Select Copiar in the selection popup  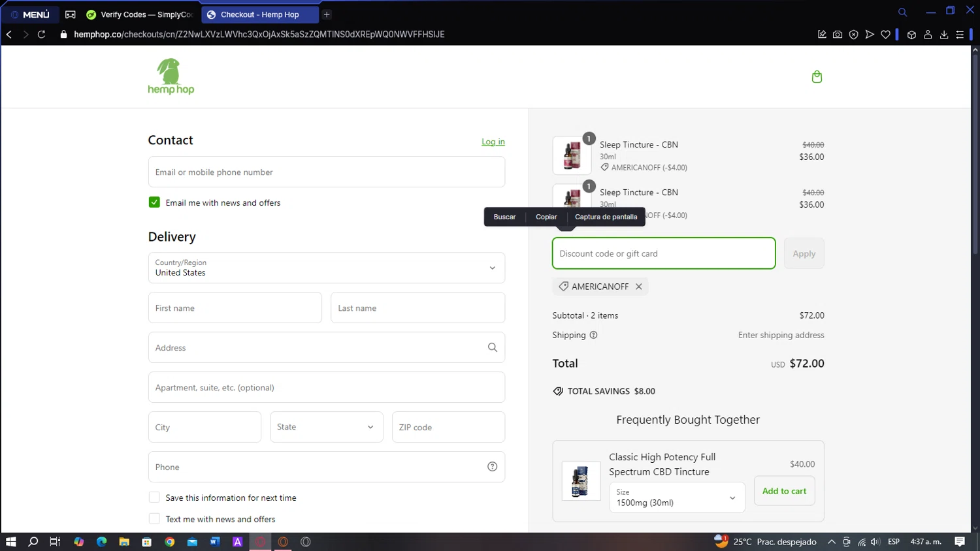[546, 217]
